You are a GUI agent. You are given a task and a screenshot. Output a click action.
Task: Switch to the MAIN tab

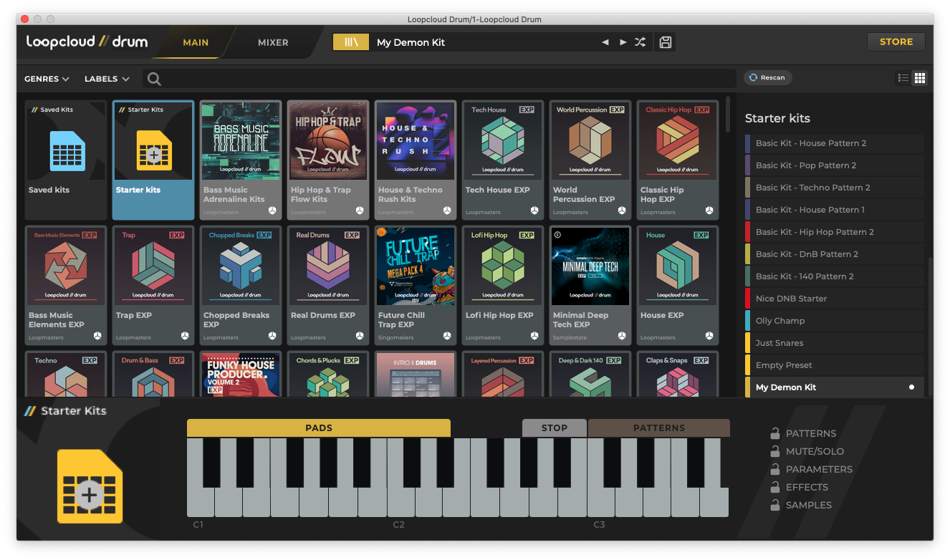[196, 42]
